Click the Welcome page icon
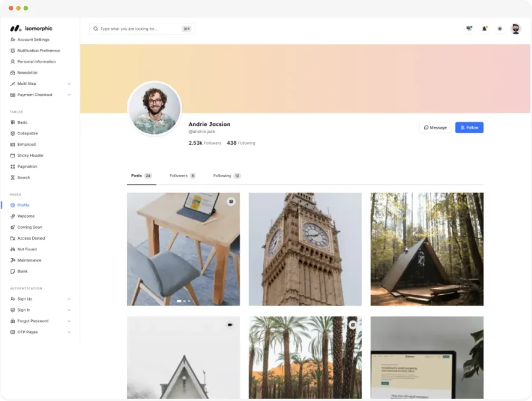 point(13,216)
